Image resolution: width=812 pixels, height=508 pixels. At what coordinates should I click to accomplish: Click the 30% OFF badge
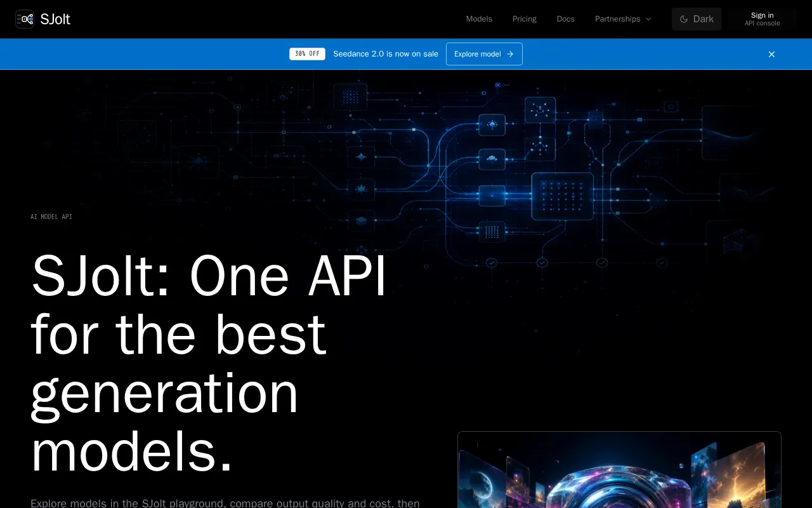point(308,54)
